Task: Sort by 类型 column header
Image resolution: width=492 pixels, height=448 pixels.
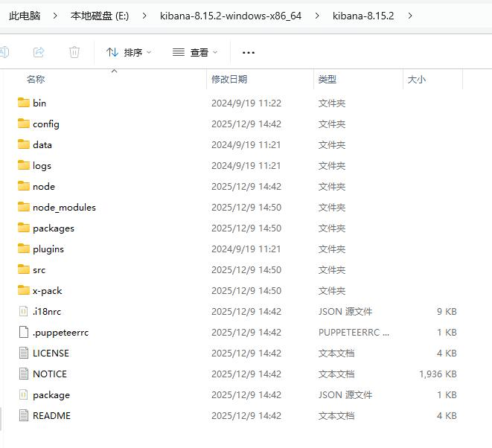Action: click(328, 80)
